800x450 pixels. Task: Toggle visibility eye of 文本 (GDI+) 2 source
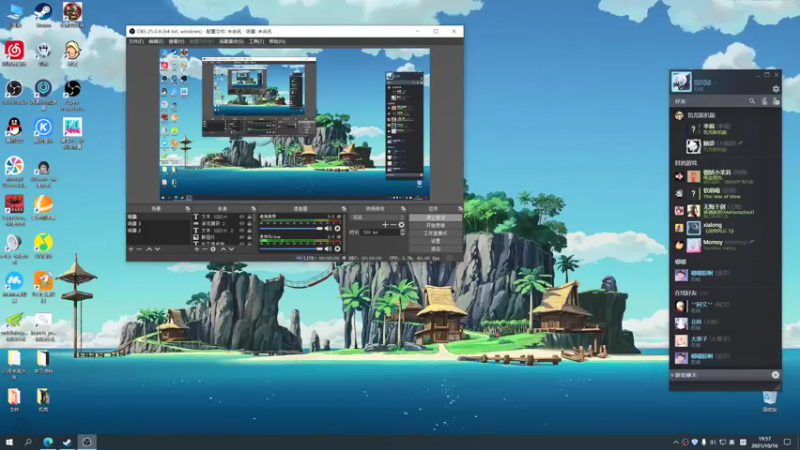[242, 231]
